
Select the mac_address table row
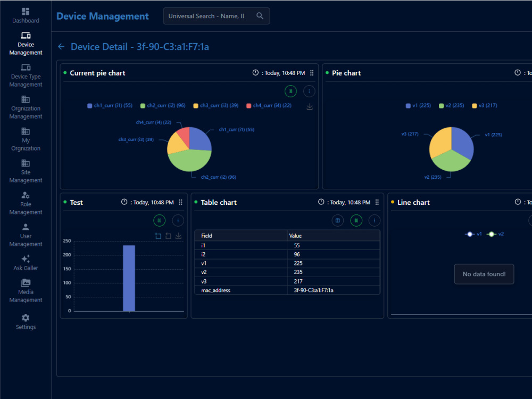[x=287, y=290]
